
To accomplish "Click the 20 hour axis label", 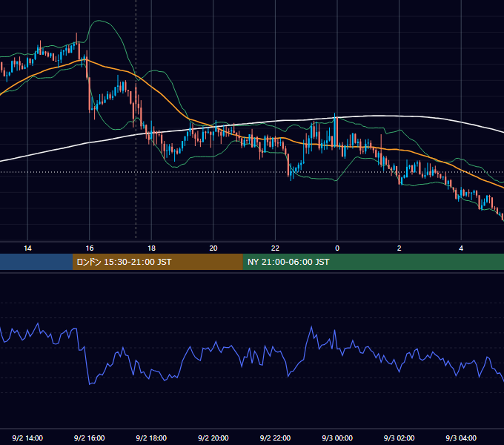I will [x=213, y=248].
